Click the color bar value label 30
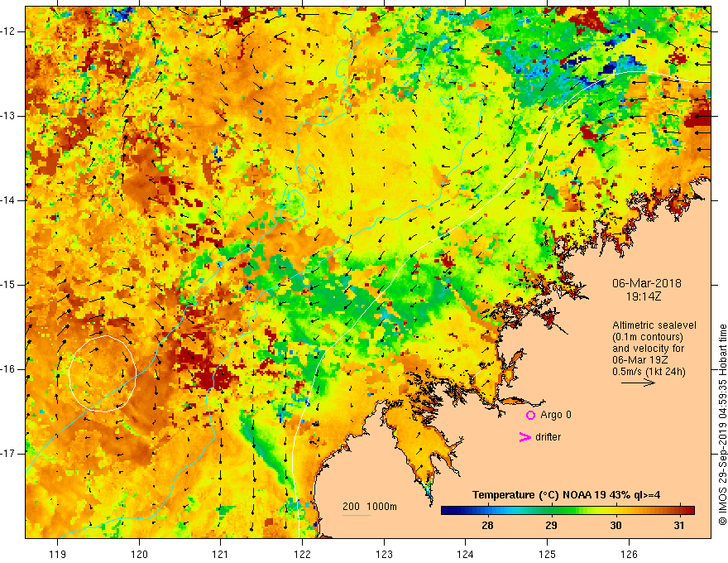Image resolution: width=728 pixels, height=563 pixels. [615, 526]
